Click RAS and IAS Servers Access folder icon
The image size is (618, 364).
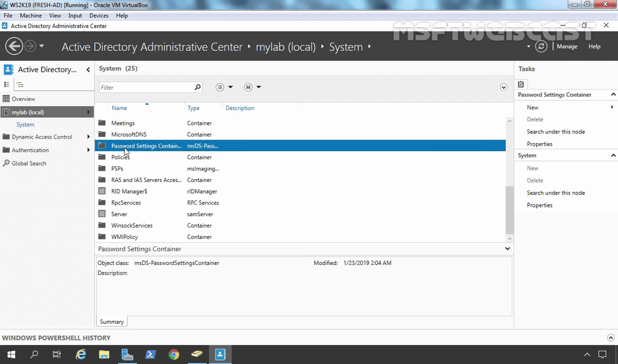[102, 180]
